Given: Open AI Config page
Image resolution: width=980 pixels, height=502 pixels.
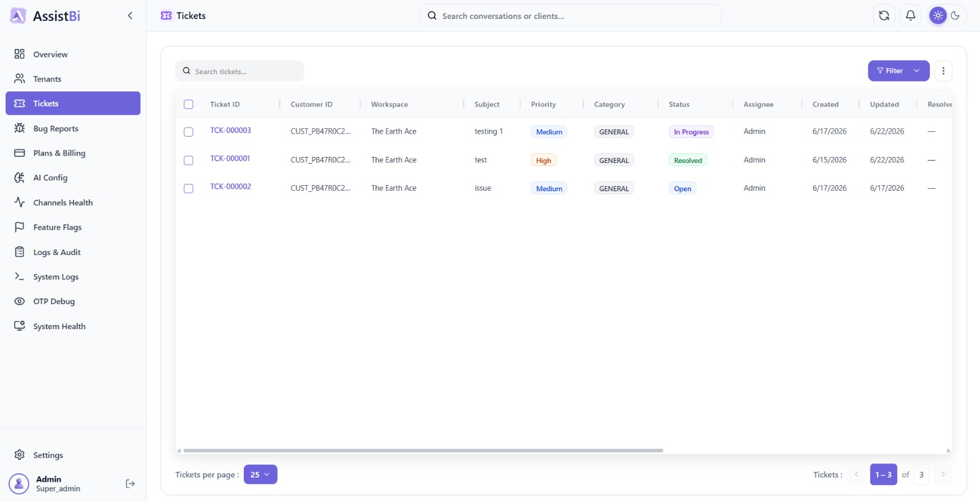Looking at the screenshot, I should pos(73,178).
